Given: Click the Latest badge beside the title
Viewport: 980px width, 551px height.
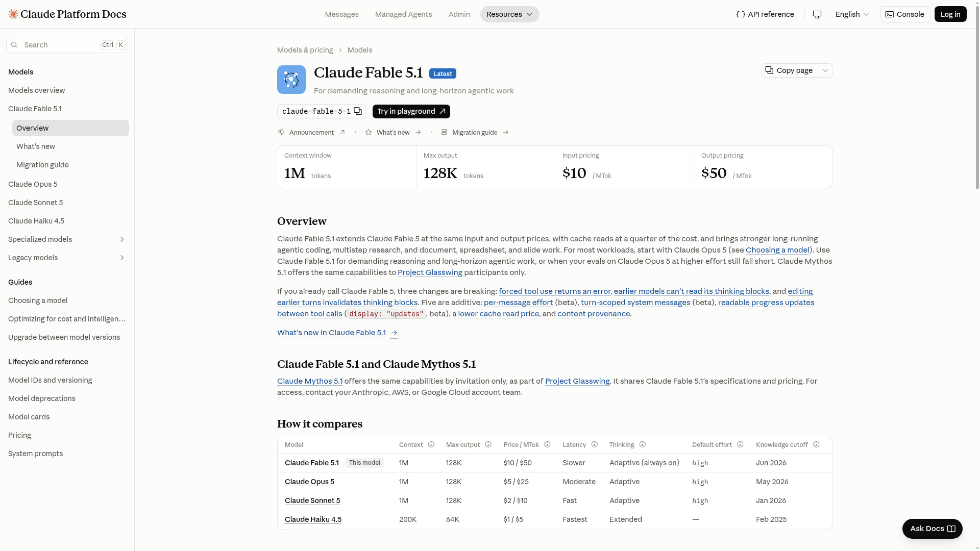Looking at the screenshot, I should [x=443, y=73].
